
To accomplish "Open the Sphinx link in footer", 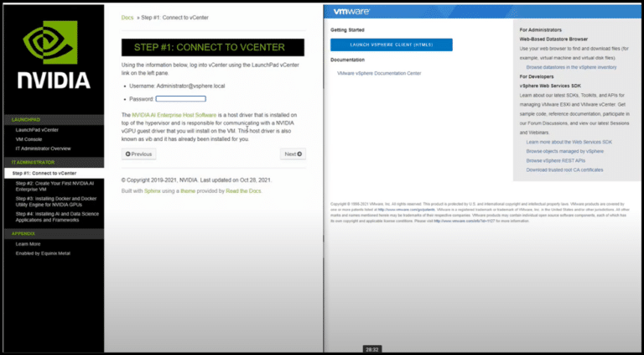I will (x=152, y=191).
